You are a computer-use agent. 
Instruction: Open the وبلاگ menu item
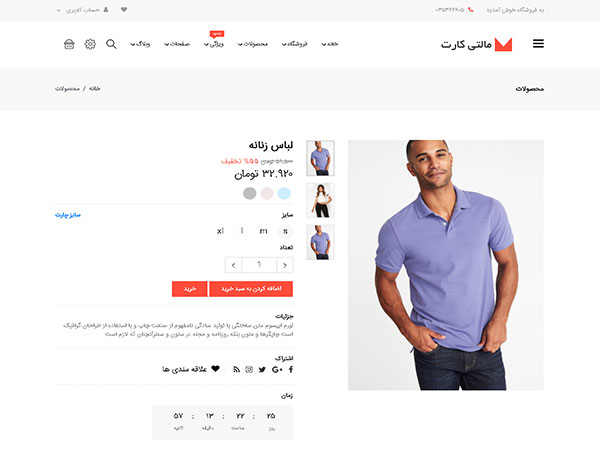pos(140,44)
